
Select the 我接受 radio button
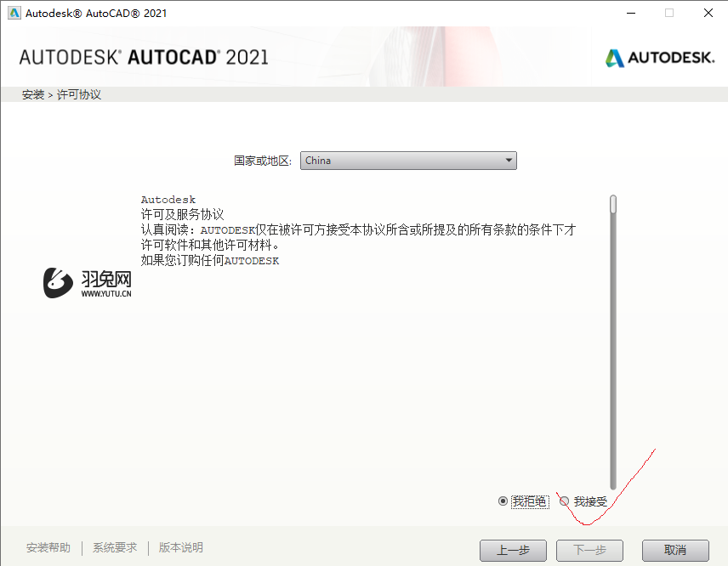[564, 501]
